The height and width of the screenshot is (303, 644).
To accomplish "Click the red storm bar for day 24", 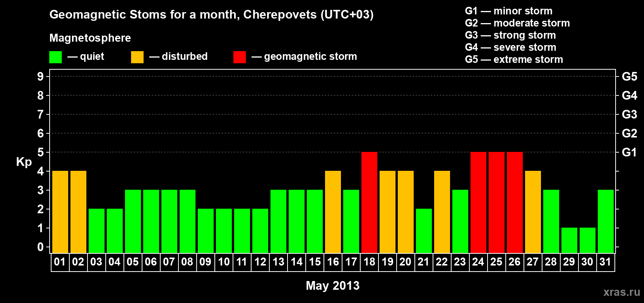I will 478,202.
